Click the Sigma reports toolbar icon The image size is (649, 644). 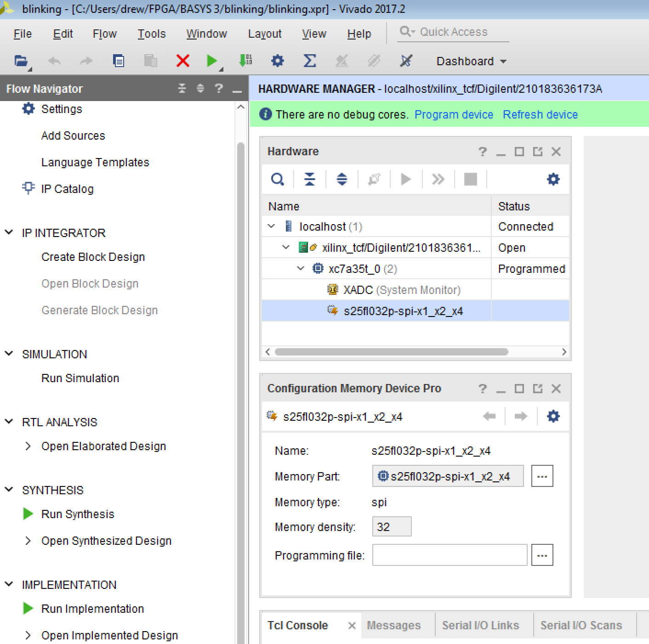(310, 61)
